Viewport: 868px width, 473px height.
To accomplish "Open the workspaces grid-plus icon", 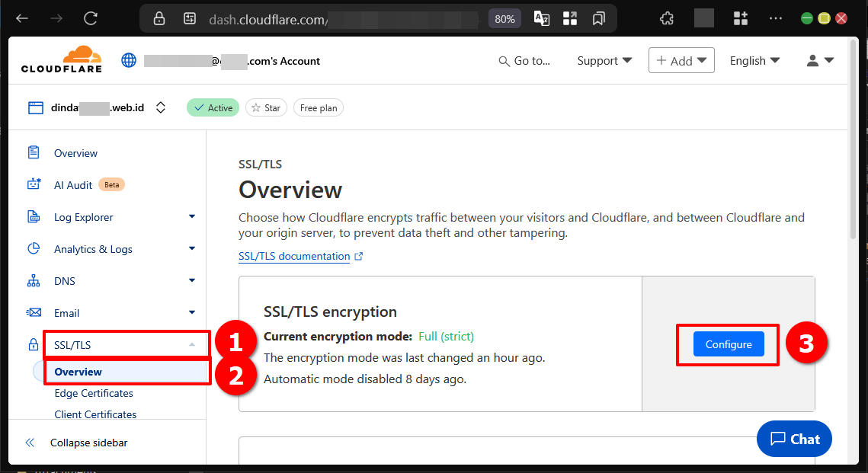I will [741, 18].
